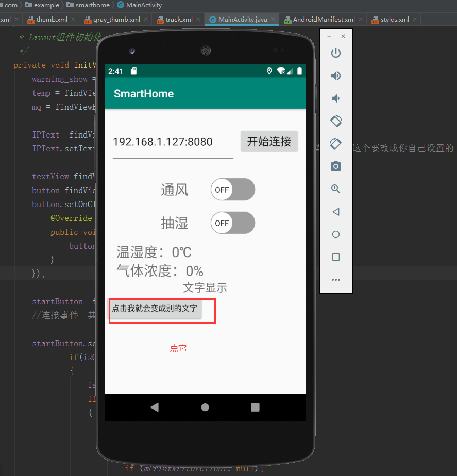Open extended controls with the ellipsis icon
Screen dimensions: 457x476
(x=335, y=280)
